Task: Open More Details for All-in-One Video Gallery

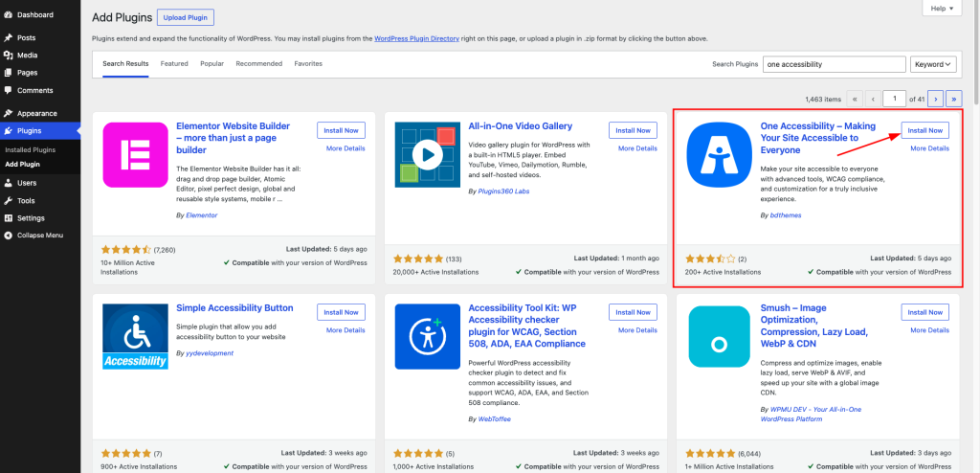Action: click(x=637, y=148)
